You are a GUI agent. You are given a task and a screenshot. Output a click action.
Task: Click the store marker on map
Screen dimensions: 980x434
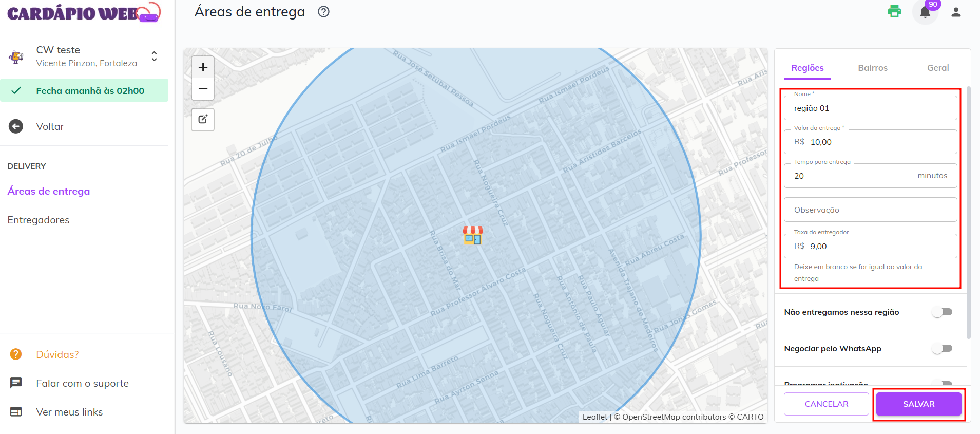pyautogui.click(x=473, y=235)
